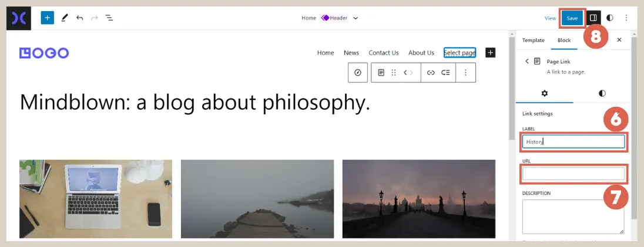
Task: Select the pencil Tools icon
Action: 65,18
